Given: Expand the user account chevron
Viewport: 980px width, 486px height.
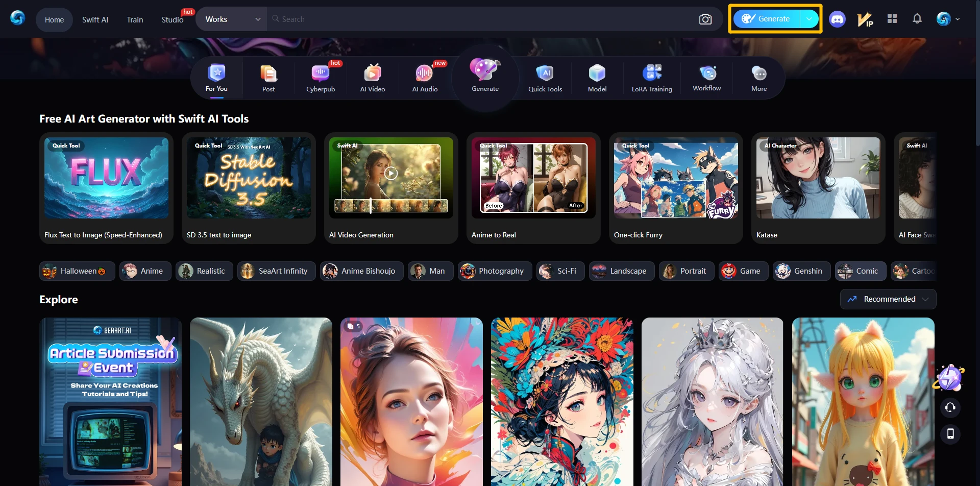Looking at the screenshot, I should (x=958, y=19).
